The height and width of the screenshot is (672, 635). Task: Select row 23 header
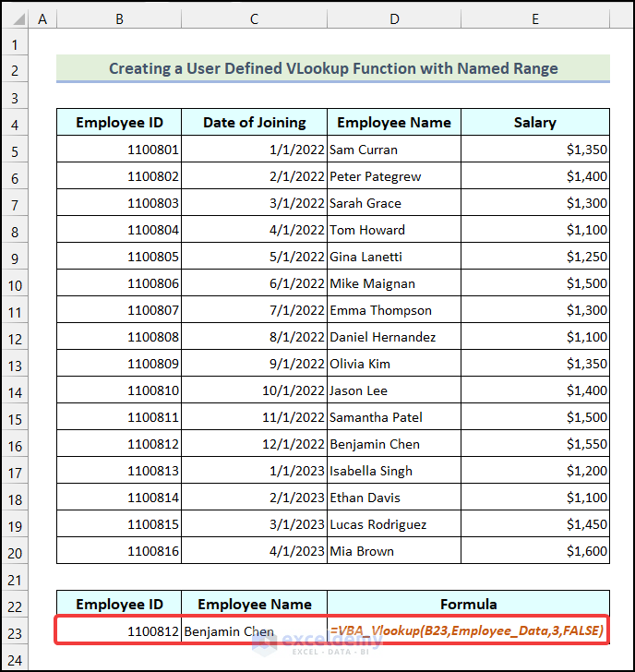click(15, 630)
